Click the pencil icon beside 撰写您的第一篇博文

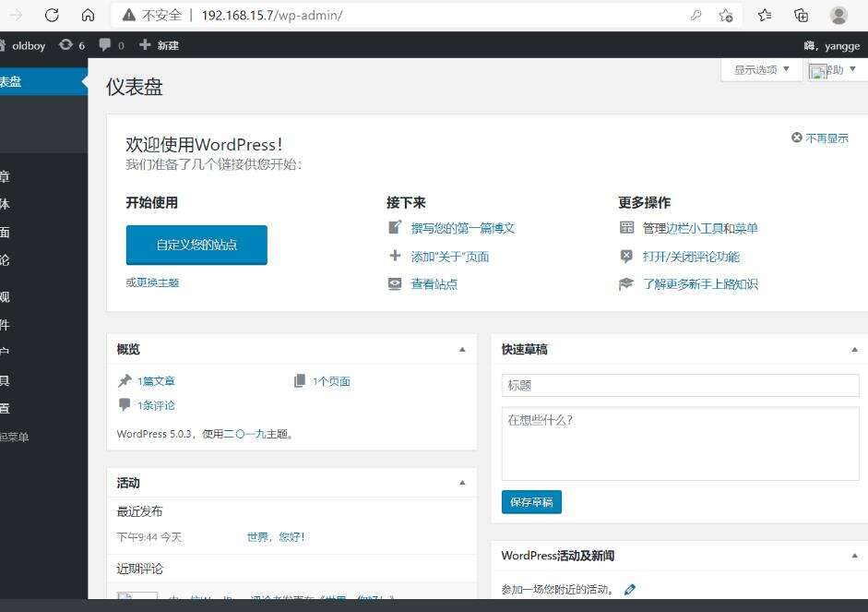click(395, 227)
